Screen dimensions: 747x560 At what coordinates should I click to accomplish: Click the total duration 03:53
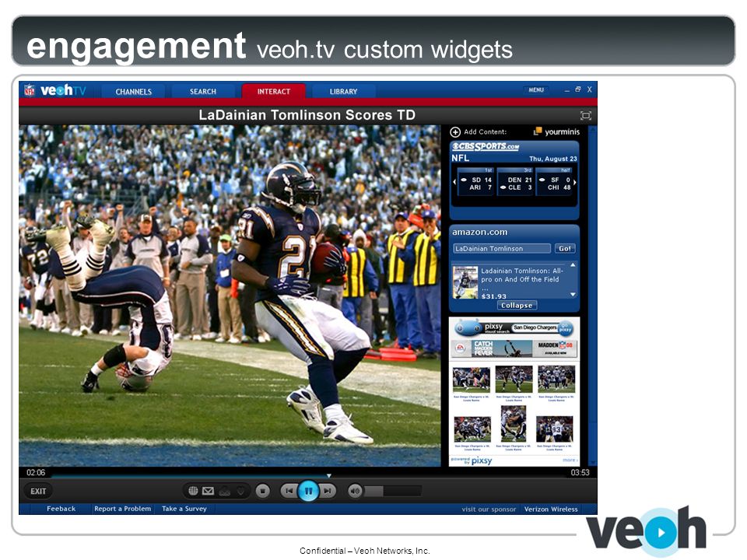pos(580,472)
